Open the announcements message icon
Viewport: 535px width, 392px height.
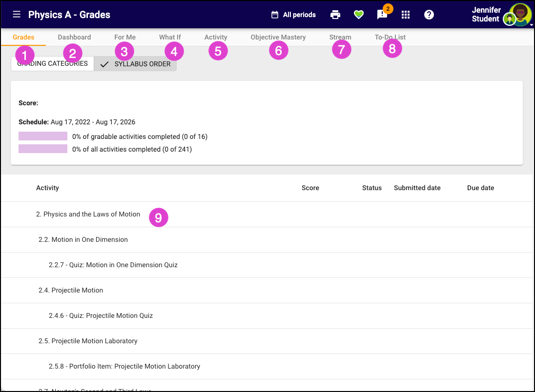click(382, 15)
